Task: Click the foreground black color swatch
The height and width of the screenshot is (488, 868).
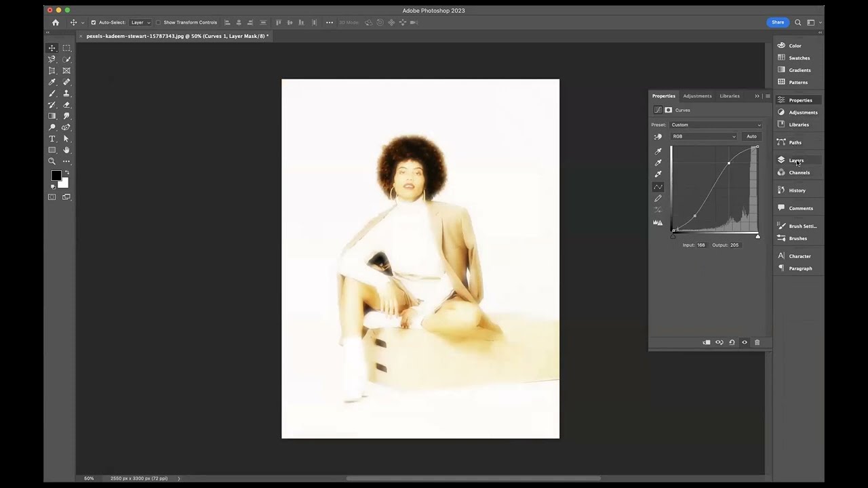Action: tap(56, 176)
